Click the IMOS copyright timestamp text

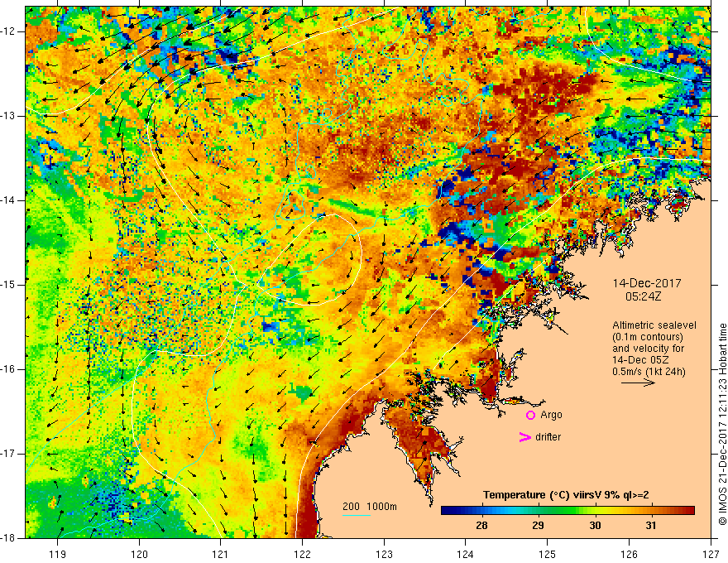[x=722, y=424]
